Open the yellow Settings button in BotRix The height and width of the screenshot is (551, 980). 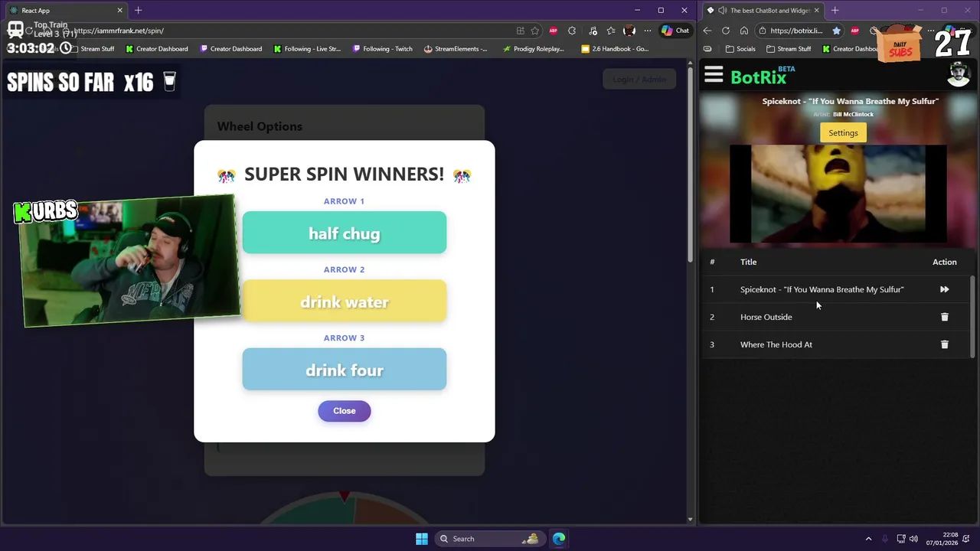(x=843, y=133)
